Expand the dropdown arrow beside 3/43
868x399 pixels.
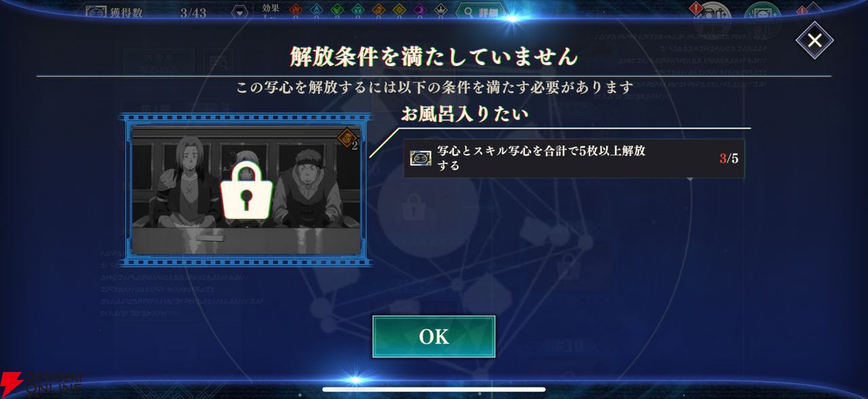(240, 12)
